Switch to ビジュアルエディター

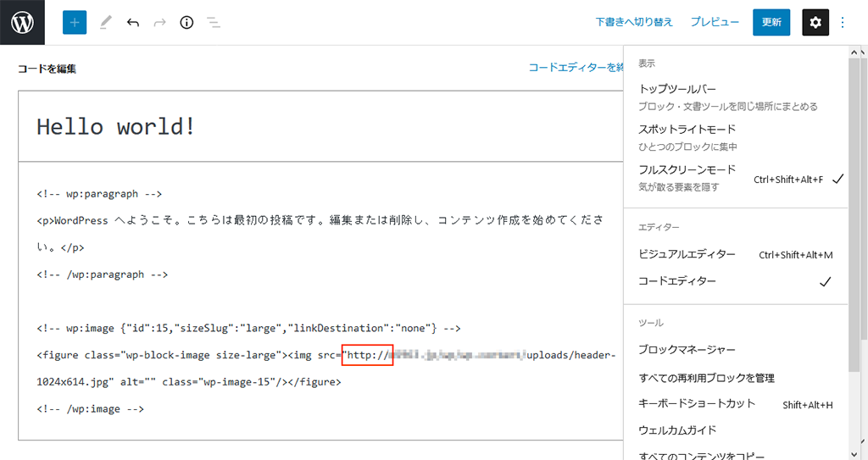[736, 254]
